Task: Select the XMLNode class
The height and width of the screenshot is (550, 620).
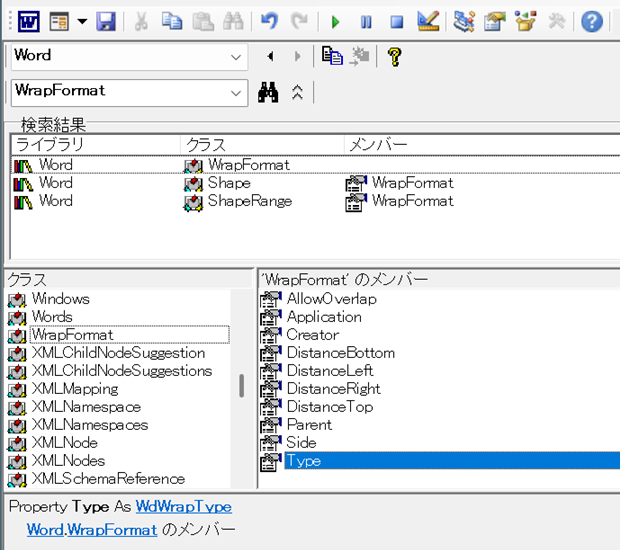Action: tap(64, 443)
